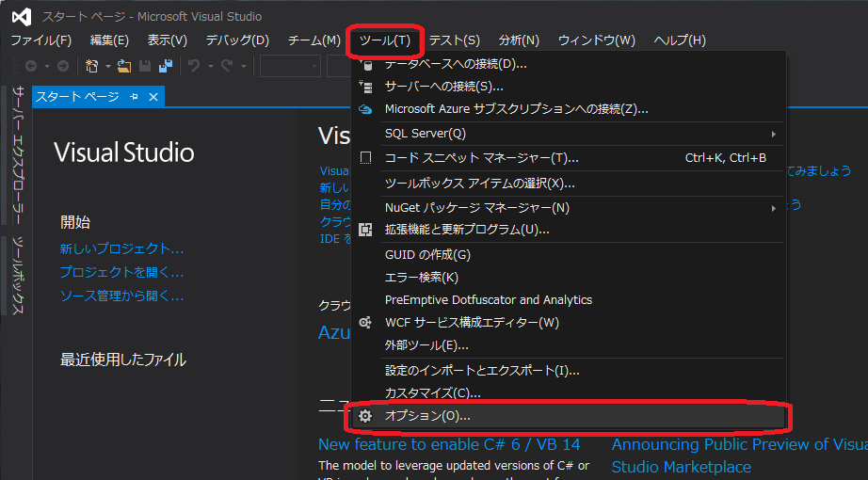Screen dimensions: 868x480
Task: Click the open file folder icon
Action: point(124,67)
